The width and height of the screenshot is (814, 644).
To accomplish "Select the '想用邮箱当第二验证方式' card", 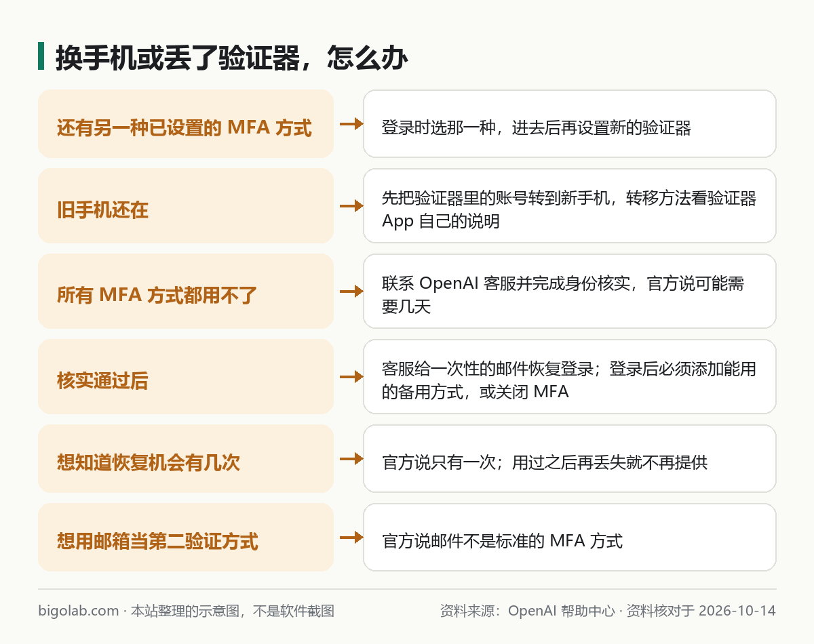I will [x=186, y=538].
